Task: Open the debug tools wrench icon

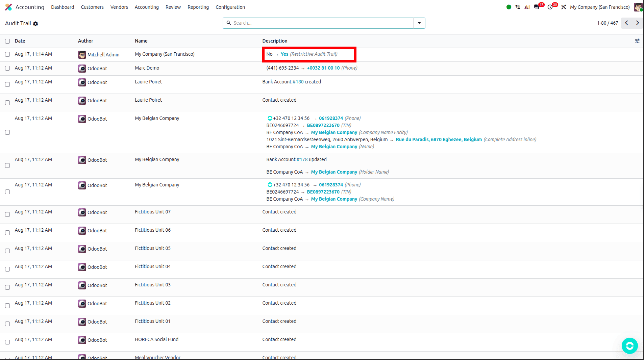Action: [564, 7]
